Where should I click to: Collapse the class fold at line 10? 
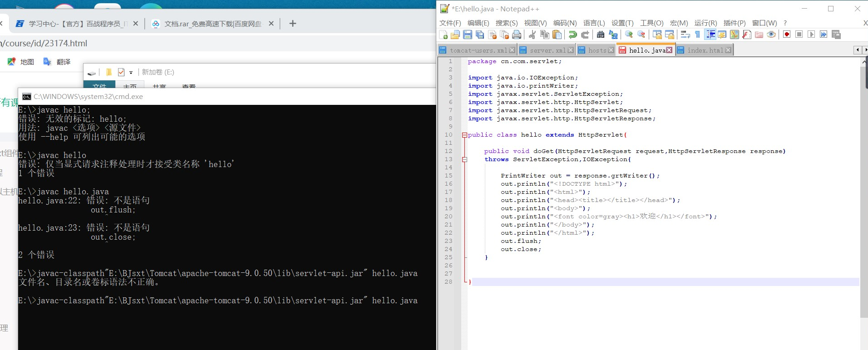(464, 135)
